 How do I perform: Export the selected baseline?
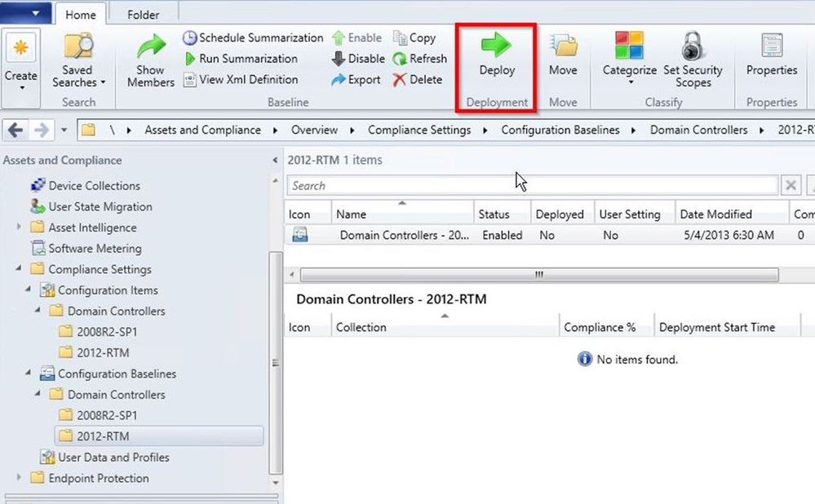(357, 79)
